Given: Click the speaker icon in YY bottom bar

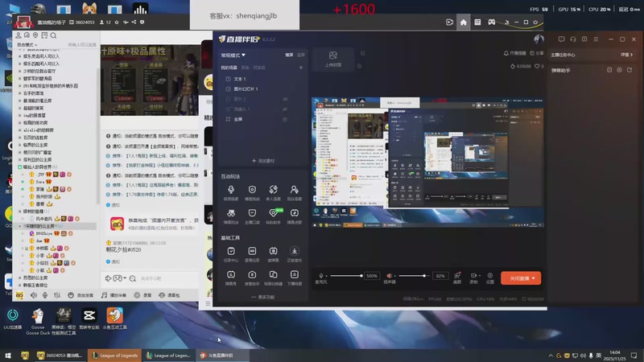Looking at the screenshot, I should pos(34,295).
